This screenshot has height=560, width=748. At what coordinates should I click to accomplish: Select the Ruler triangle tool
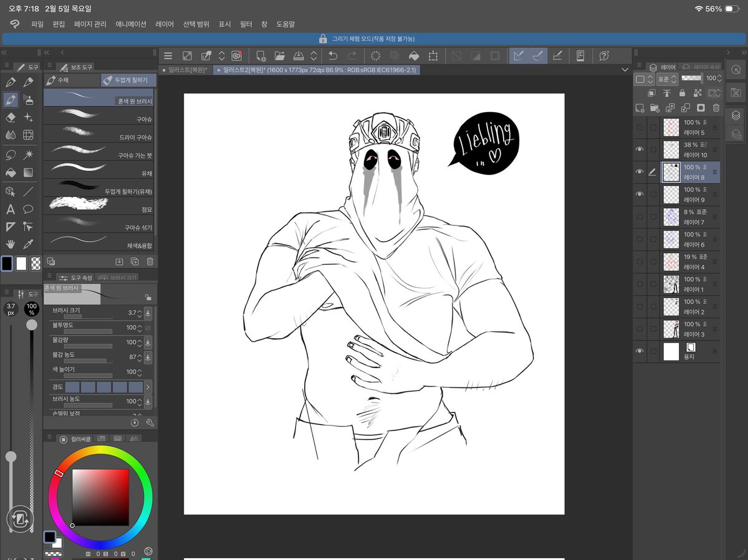(x=11, y=227)
